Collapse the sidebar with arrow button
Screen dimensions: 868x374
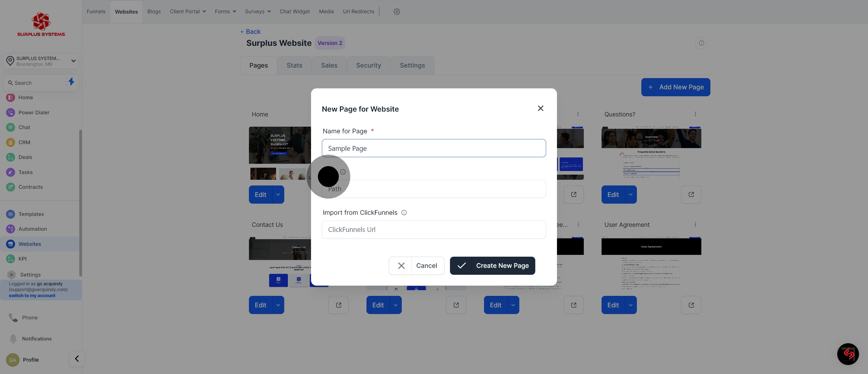point(77,359)
